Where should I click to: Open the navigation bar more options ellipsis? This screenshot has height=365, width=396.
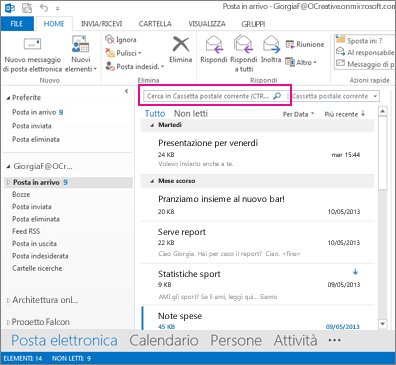[x=334, y=340]
